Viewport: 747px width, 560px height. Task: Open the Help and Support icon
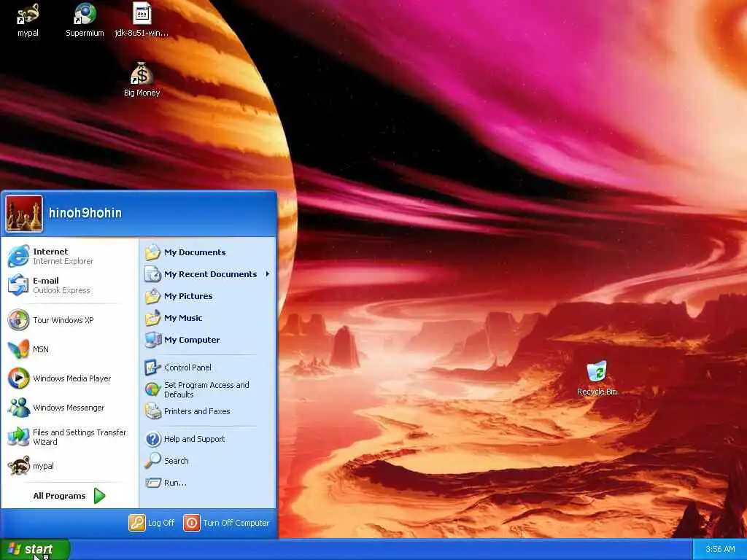152,439
